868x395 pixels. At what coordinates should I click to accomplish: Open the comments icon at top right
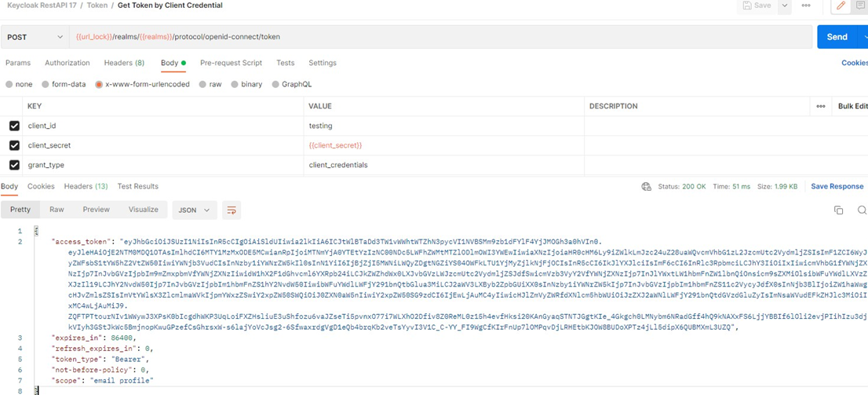pos(860,5)
